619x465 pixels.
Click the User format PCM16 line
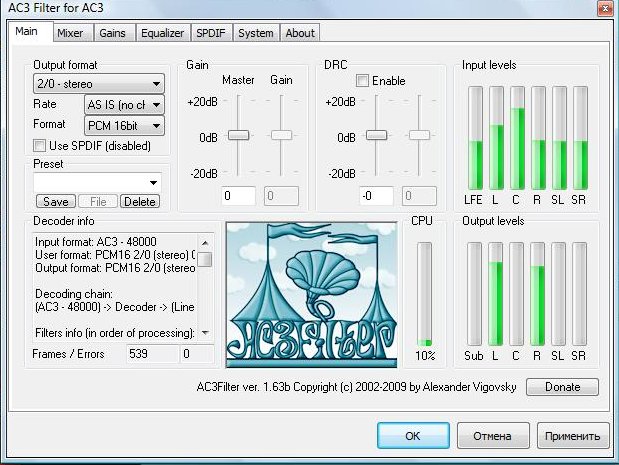[x=115, y=255]
